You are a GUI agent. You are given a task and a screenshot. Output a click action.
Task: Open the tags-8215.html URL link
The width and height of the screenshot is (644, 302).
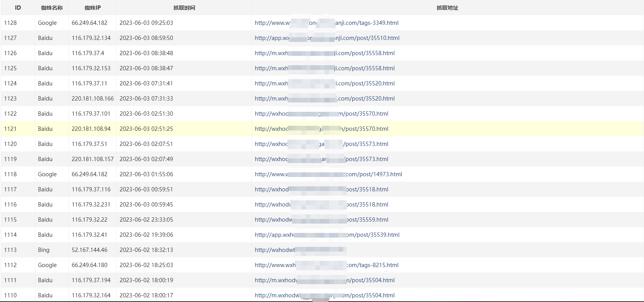tap(326, 265)
